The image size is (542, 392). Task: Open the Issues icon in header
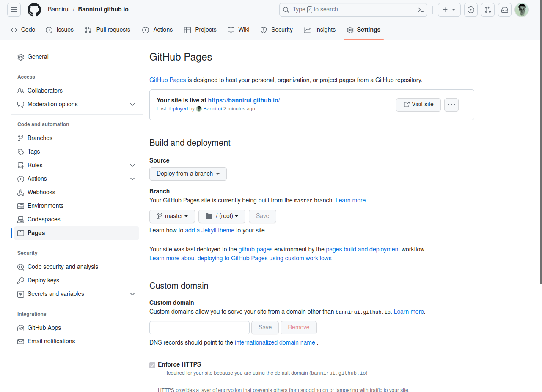coord(471,10)
